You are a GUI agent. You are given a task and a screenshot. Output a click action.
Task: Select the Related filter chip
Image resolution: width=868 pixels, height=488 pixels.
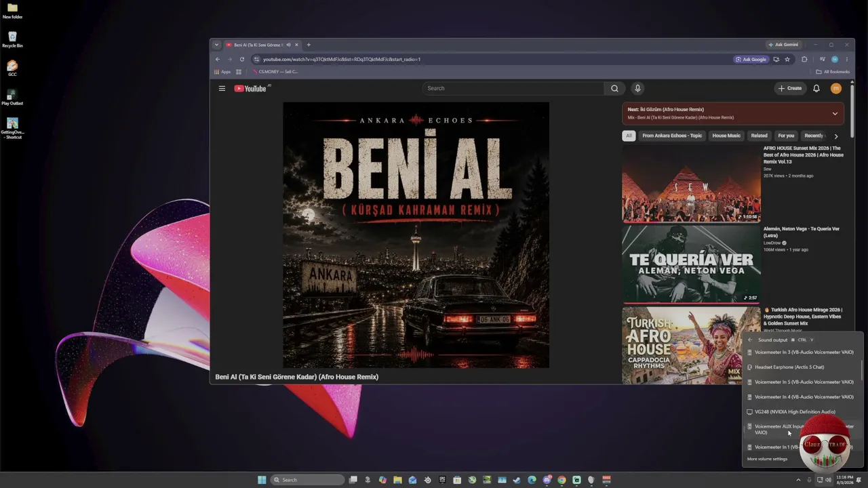point(759,136)
